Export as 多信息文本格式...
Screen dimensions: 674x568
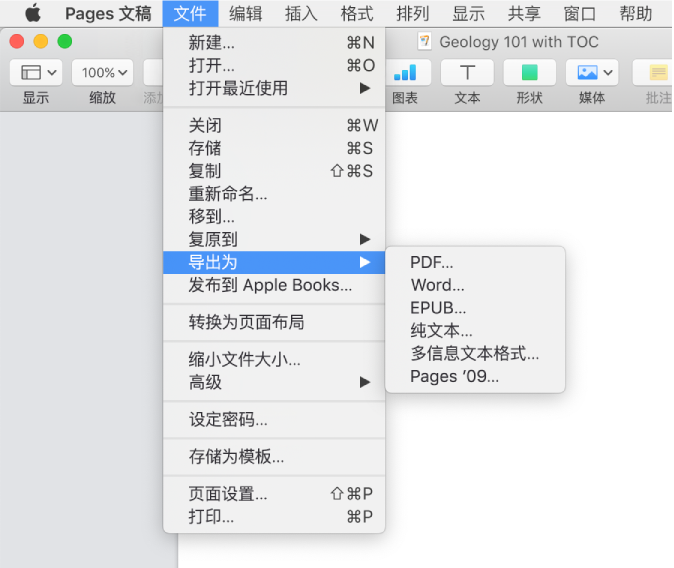(x=475, y=353)
